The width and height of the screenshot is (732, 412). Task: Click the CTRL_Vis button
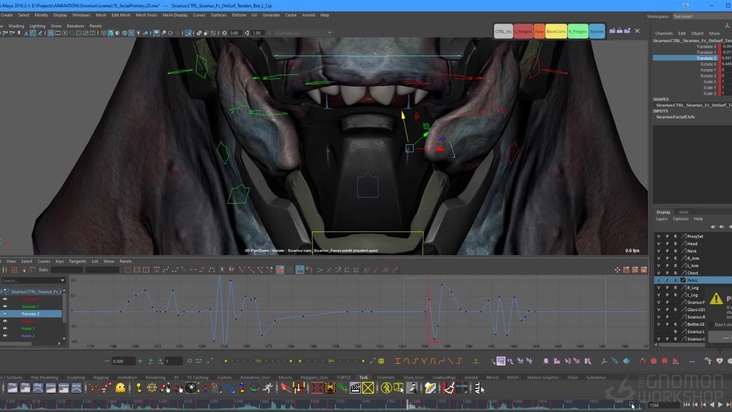pyautogui.click(x=503, y=31)
